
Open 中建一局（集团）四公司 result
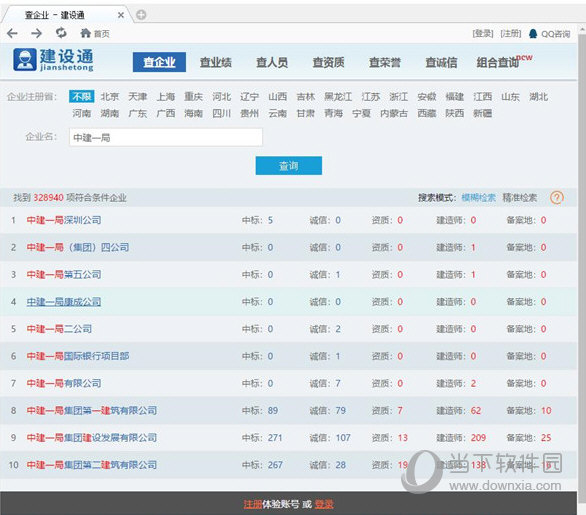[78, 247]
